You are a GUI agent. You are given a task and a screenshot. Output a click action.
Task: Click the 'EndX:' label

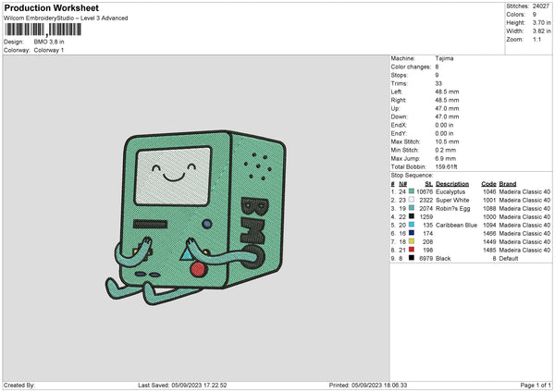click(399, 125)
